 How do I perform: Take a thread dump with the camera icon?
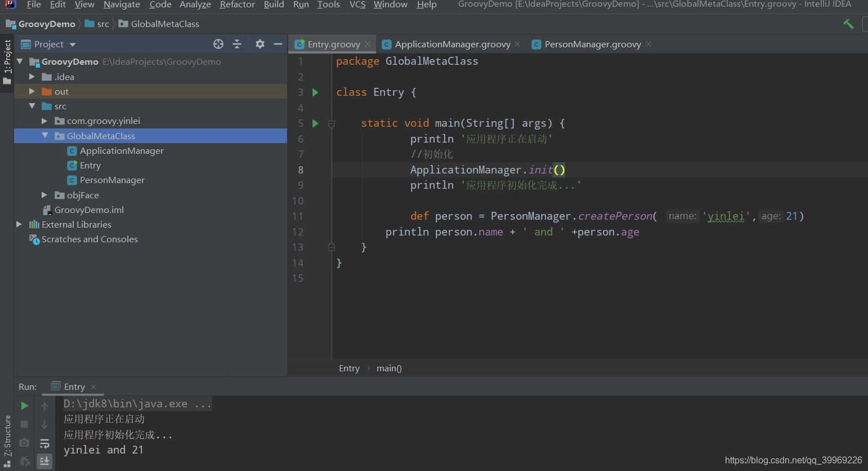click(x=24, y=443)
